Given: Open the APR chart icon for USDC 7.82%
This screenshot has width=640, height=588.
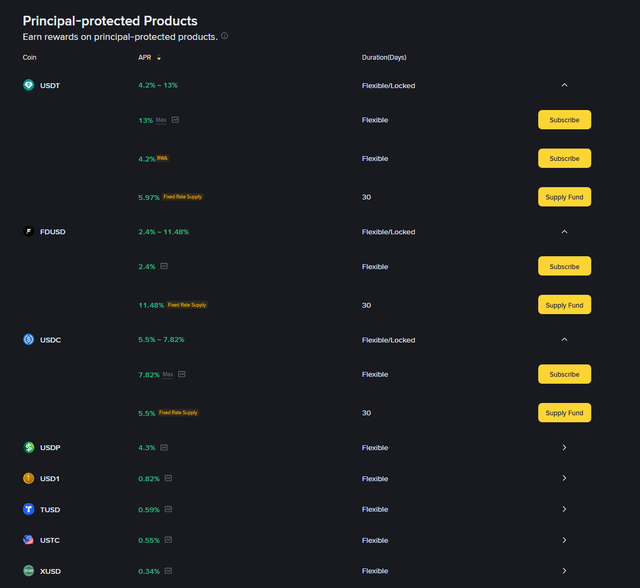Looking at the screenshot, I should click(182, 374).
